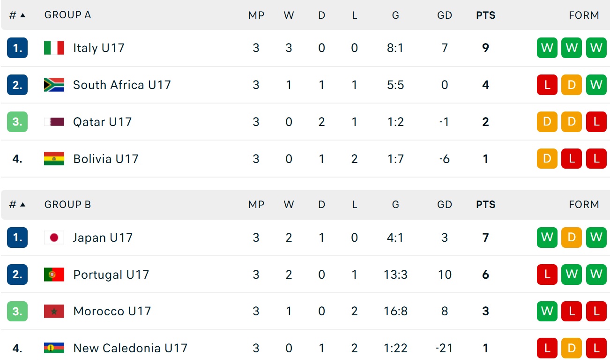Click the Bolivia U17 flag icon
610x364 pixels.
(x=54, y=159)
